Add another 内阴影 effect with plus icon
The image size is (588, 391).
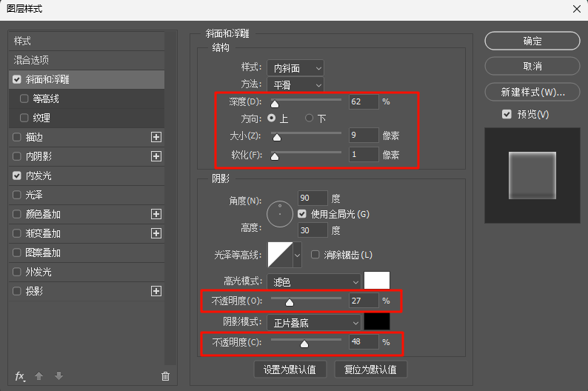pyautogui.click(x=156, y=156)
